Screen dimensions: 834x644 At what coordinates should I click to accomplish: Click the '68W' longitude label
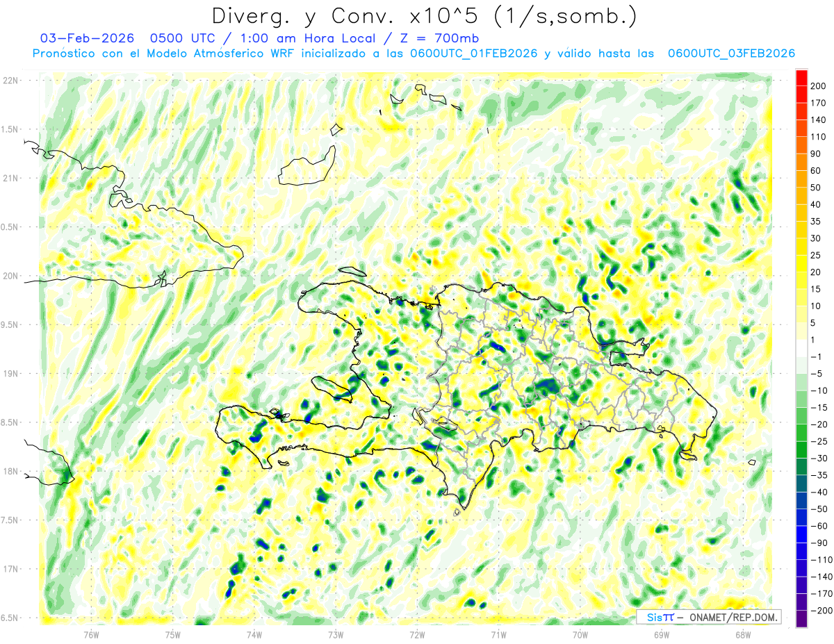click(743, 635)
